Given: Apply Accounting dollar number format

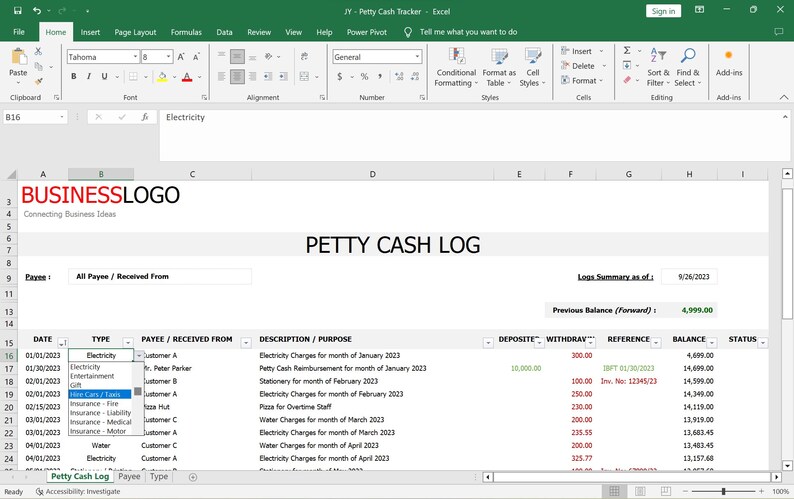Looking at the screenshot, I should tap(340, 76).
